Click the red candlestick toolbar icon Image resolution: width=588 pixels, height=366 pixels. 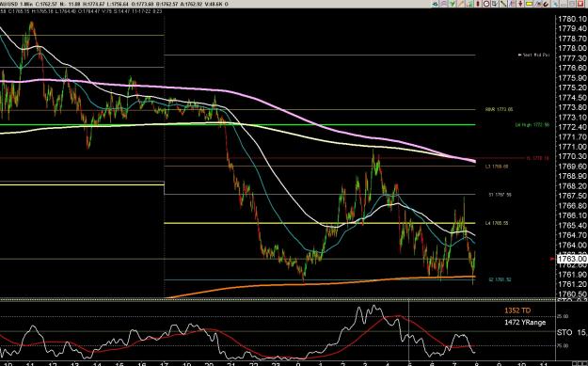tap(478, 4)
